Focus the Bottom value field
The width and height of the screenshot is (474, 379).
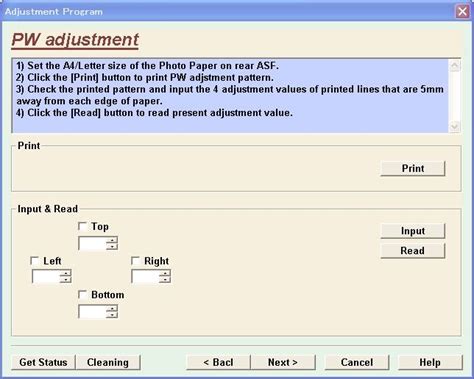pyautogui.click(x=93, y=312)
